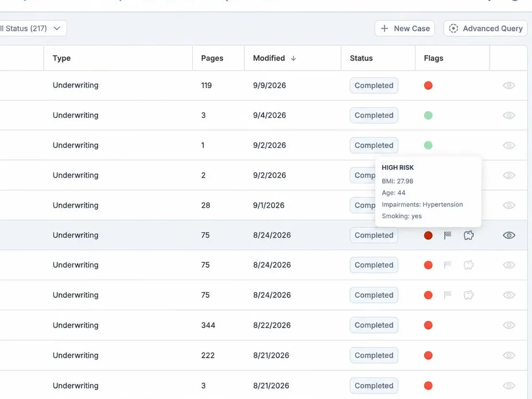The height and width of the screenshot is (399, 532).
Task: Click the Completed badge on the 1-page row
Action: pyautogui.click(x=374, y=145)
